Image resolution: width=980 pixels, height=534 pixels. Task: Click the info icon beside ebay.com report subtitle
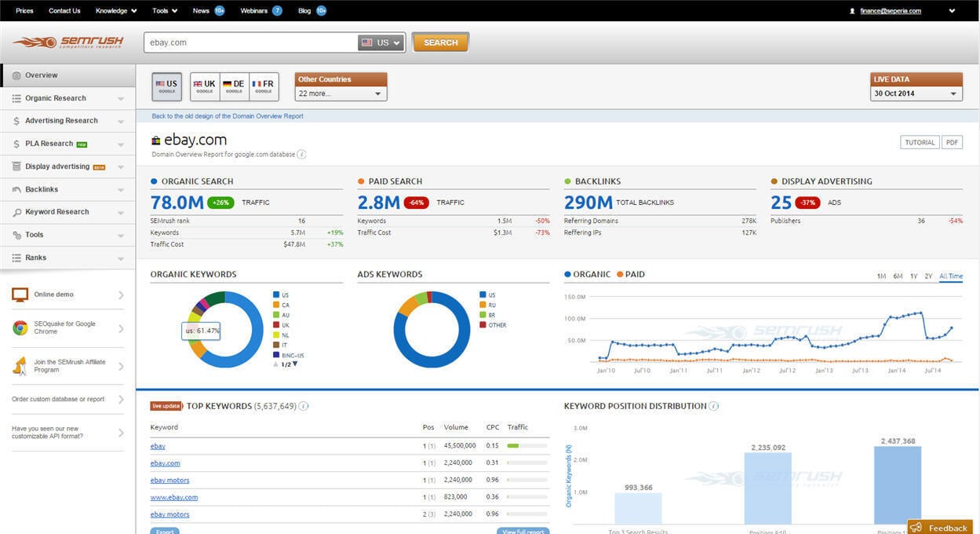pyautogui.click(x=301, y=155)
